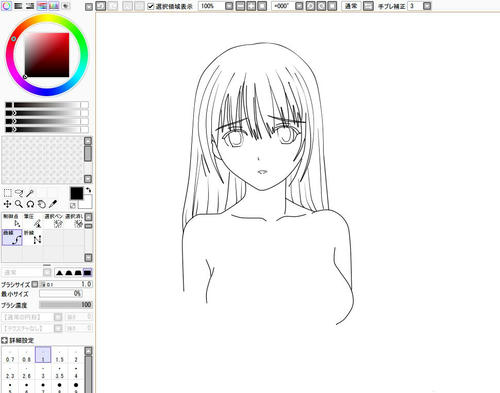Select the move layer tool
This screenshot has height=393, width=500.
tap(7, 204)
